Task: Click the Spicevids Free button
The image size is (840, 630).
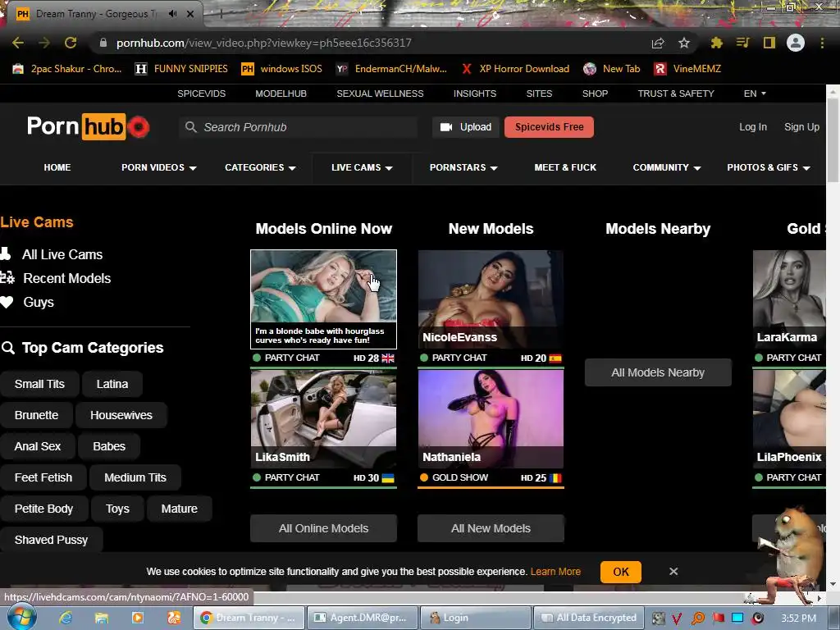Action: pyautogui.click(x=549, y=127)
